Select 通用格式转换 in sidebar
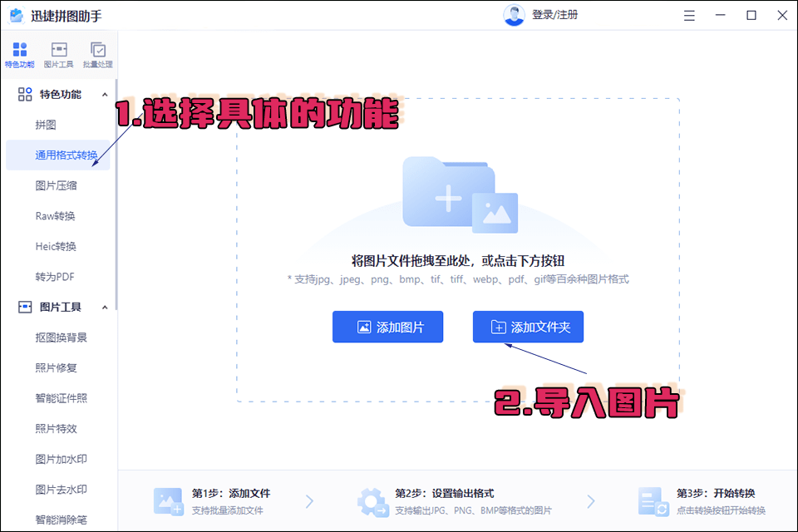 coord(58,155)
